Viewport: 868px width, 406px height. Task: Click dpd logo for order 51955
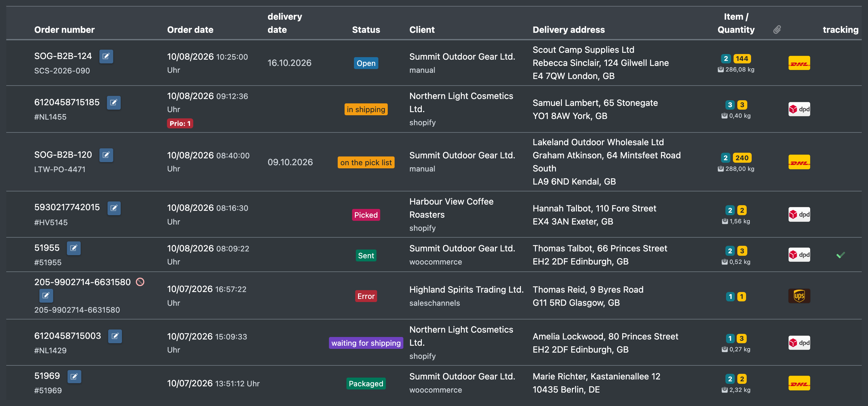click(x=799, y=255)
